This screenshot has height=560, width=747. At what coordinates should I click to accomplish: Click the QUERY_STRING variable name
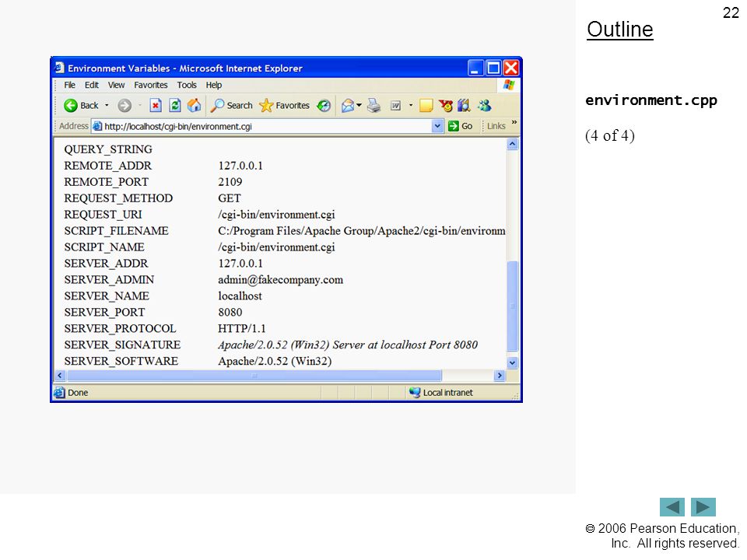pyautogui.click(x=108, y=149)
